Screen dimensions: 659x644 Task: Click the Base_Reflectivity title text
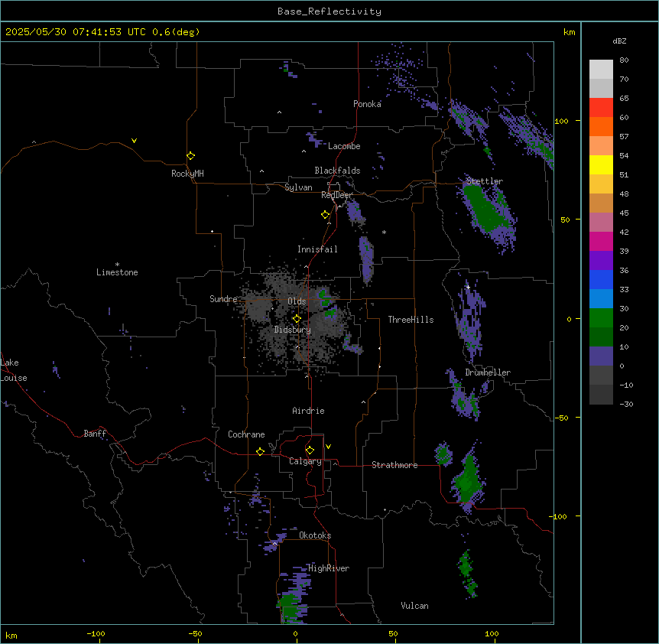pyautogui.click(x=329, y=11)
